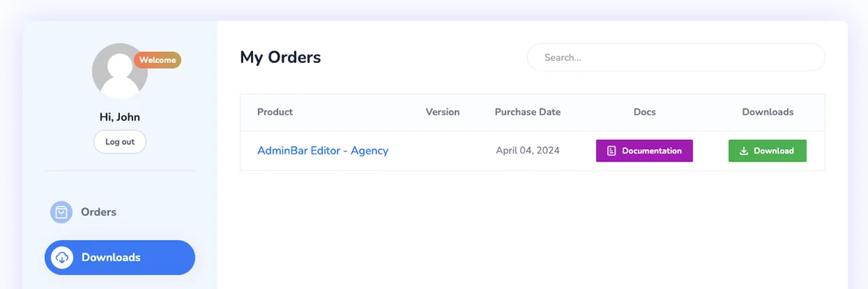Click the Product column header

[275, 112]
